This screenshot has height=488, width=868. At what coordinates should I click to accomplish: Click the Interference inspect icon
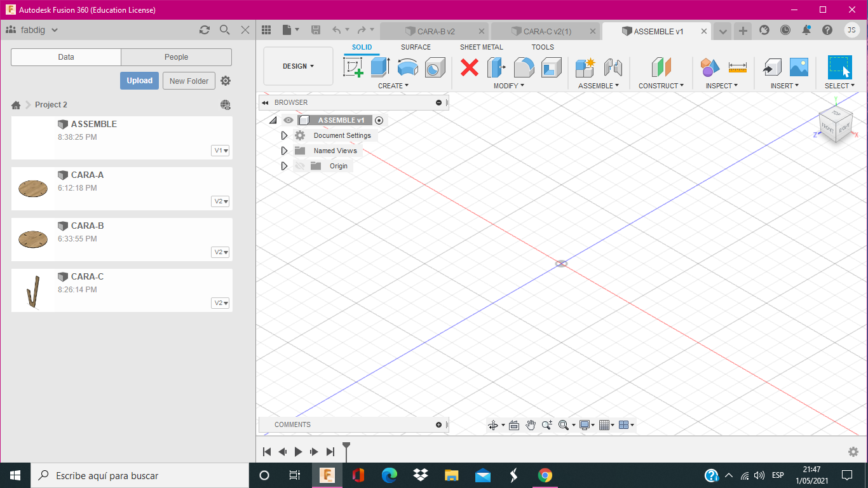coord(710,67)
